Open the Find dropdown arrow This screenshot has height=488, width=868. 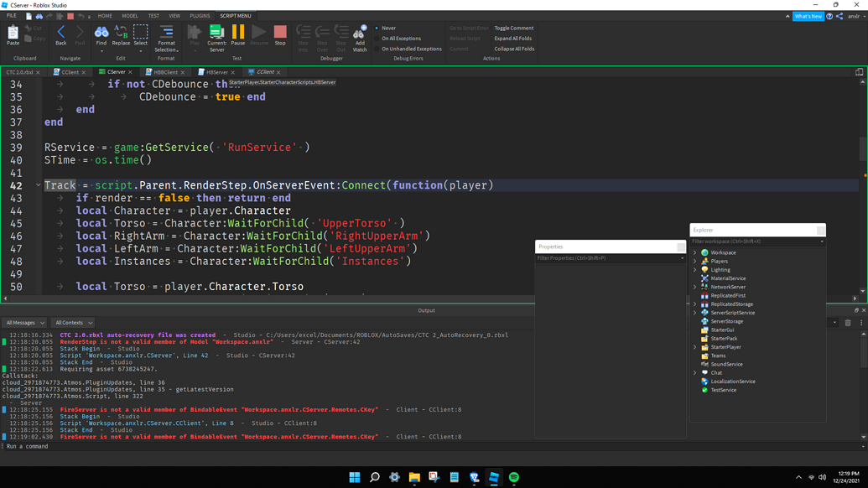pos(101,51)
